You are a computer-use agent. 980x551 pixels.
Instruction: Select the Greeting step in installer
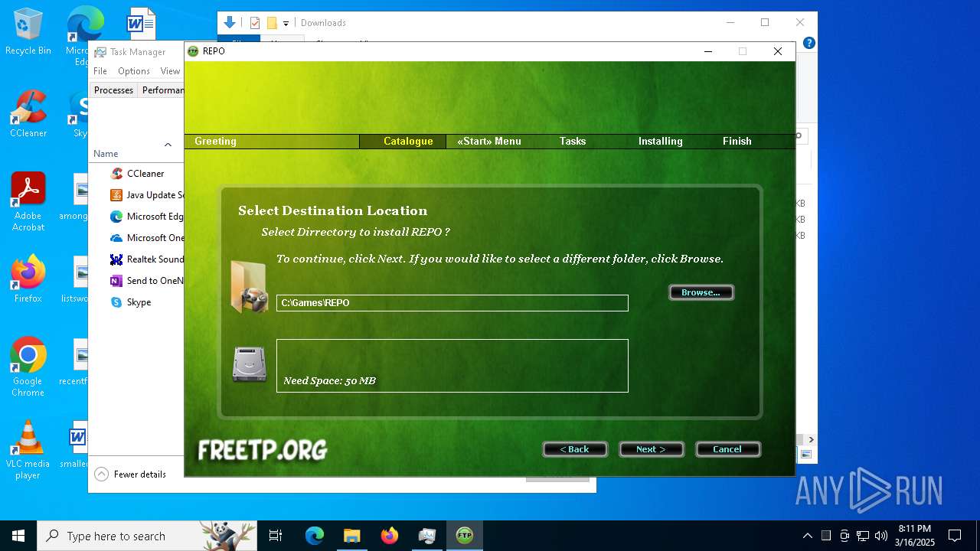coord(215,141)
